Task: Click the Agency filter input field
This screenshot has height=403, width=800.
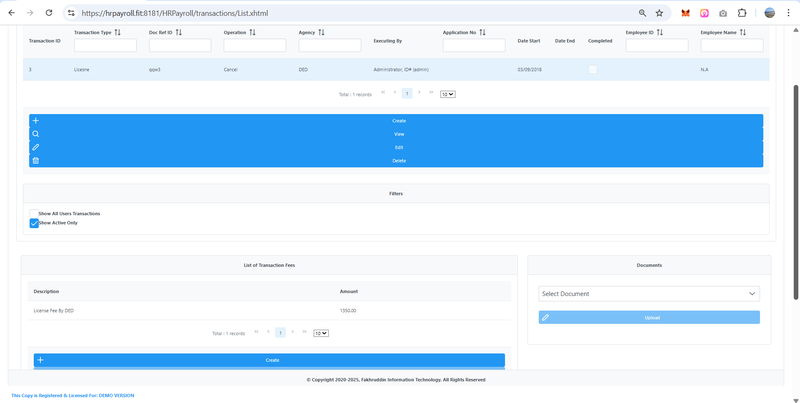Action: (329, 45)
